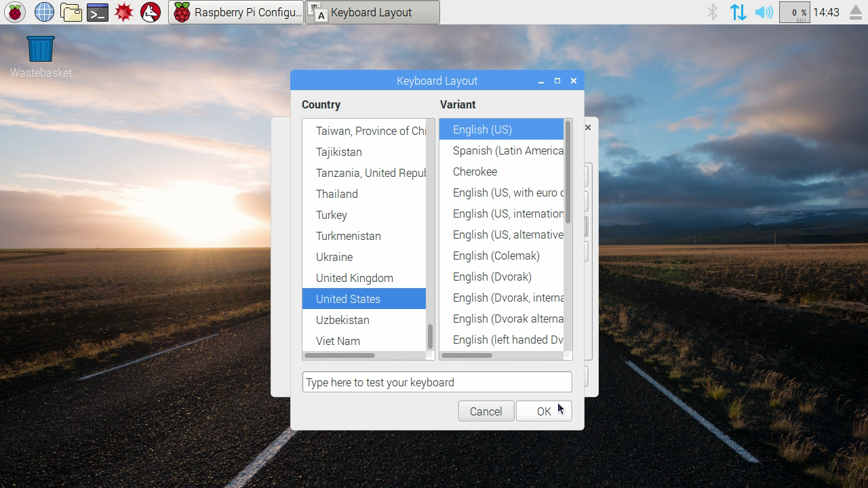Select the Keyboard Layout taskbar entry
The height and width of the screenshot is (488, 868).
point(372,12)
